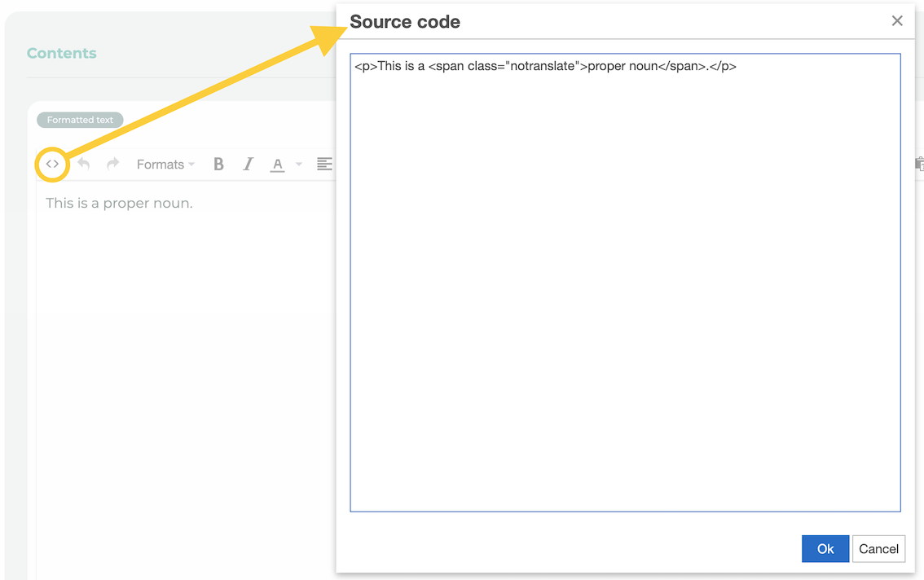This screenshot has width=924, height=580.
Task: Toggle italic formatting
Action: [x=249, y=165]
